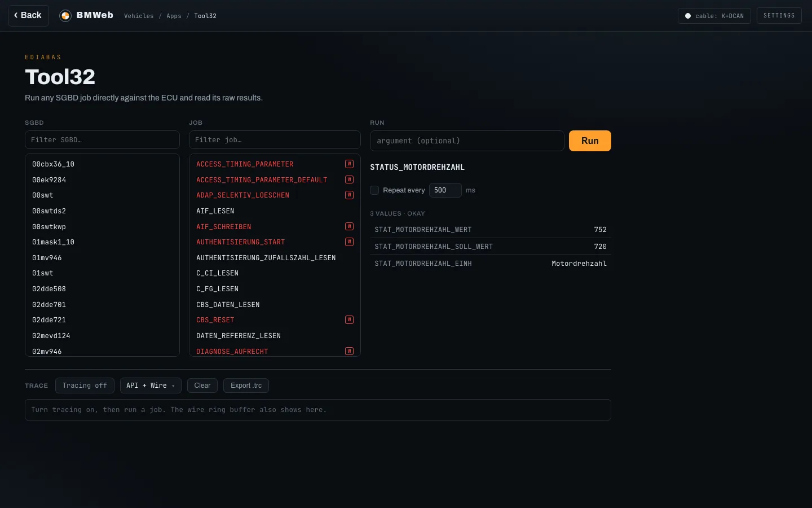Click the W badge on ACCESS_TIMING_PARAMETER
The image size is (812, 508).
[x=349, y=164]
